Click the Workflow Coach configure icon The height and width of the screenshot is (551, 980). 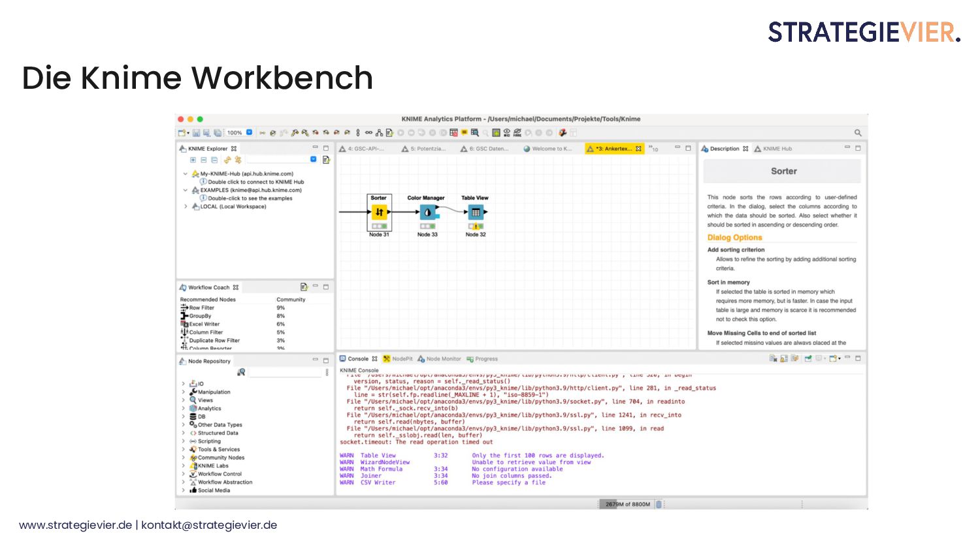(304, 287)
